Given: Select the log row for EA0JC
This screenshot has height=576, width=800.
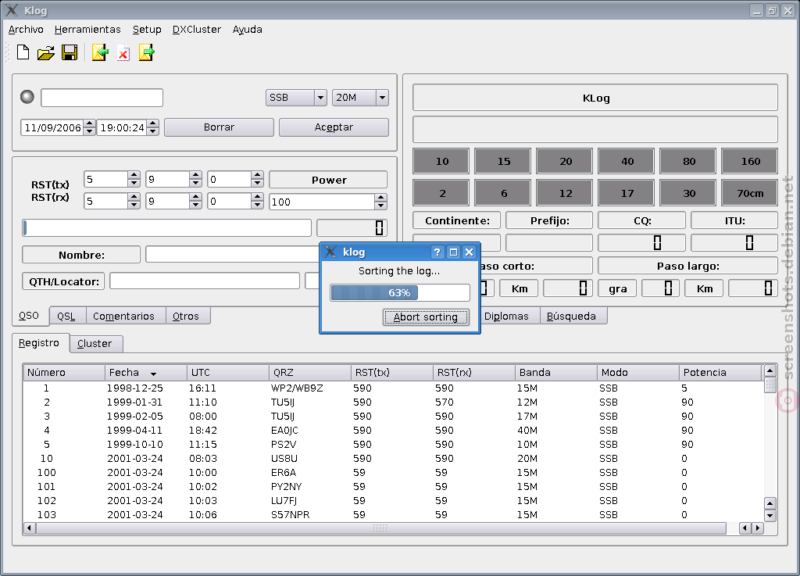Looking at the screenshot, I should tap(393, 431).
